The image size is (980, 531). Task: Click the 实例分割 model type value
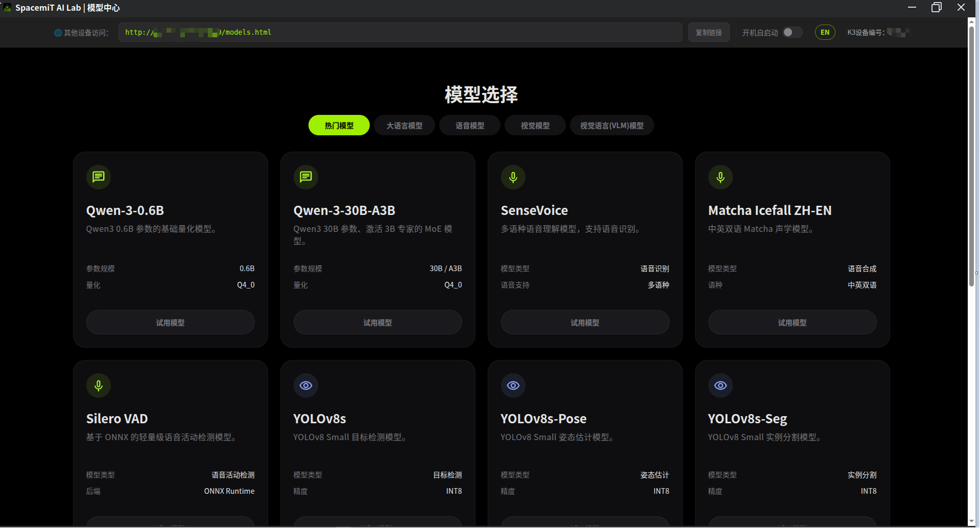862,475
